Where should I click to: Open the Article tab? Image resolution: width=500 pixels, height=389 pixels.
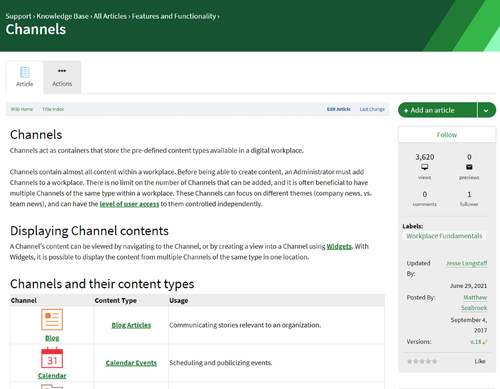(x=25, y=77)
